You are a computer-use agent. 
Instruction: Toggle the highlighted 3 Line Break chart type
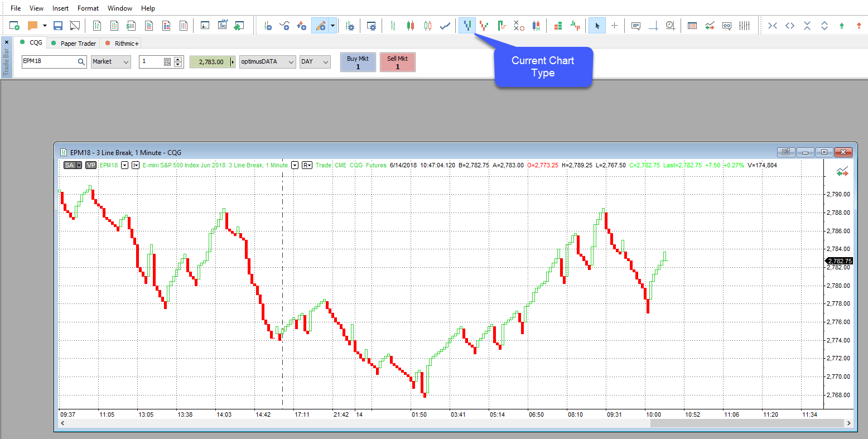click(x=467, y=26)
